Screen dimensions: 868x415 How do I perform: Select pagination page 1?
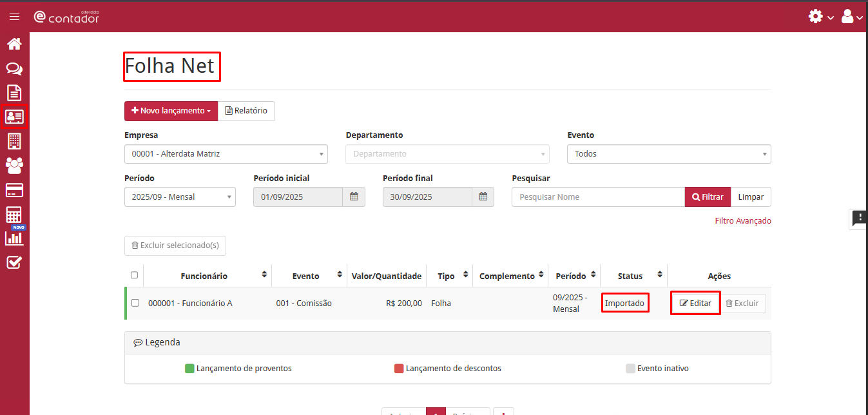[436, 411]
